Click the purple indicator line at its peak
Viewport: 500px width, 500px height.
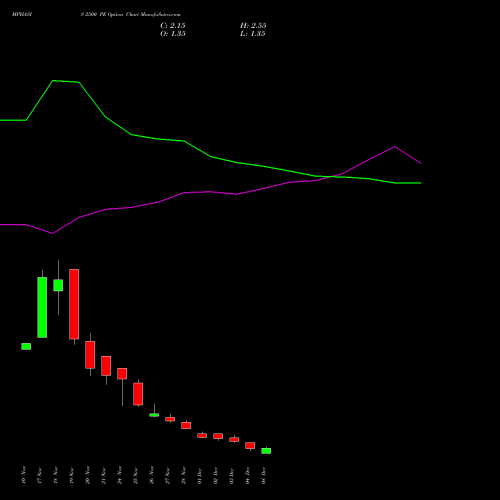(395, 147)
